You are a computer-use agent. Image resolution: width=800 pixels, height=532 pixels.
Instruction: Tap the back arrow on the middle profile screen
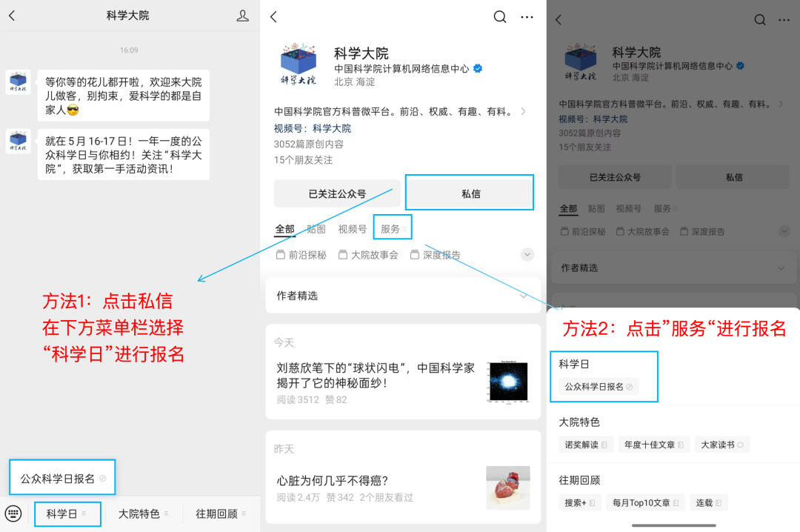click(274, 17)
